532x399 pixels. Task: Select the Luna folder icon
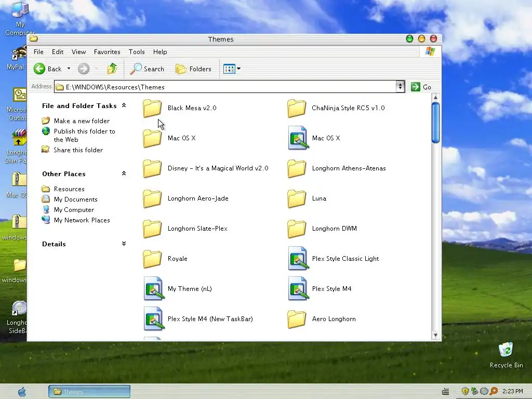tap(297, 199)
